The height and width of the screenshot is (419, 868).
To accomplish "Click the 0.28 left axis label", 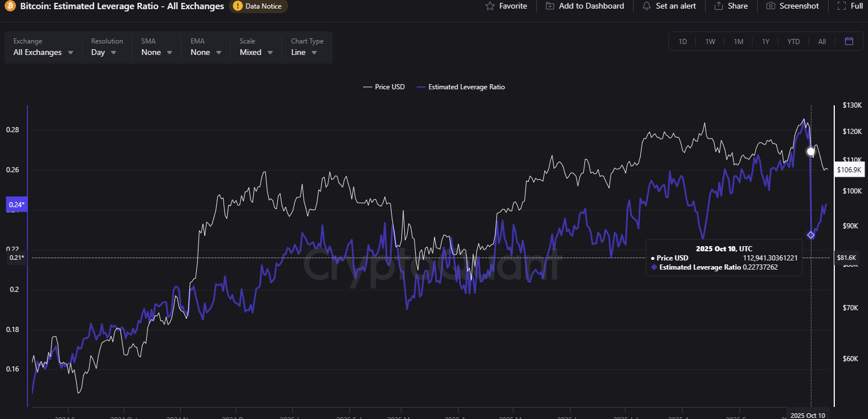I will coord(13,130).
